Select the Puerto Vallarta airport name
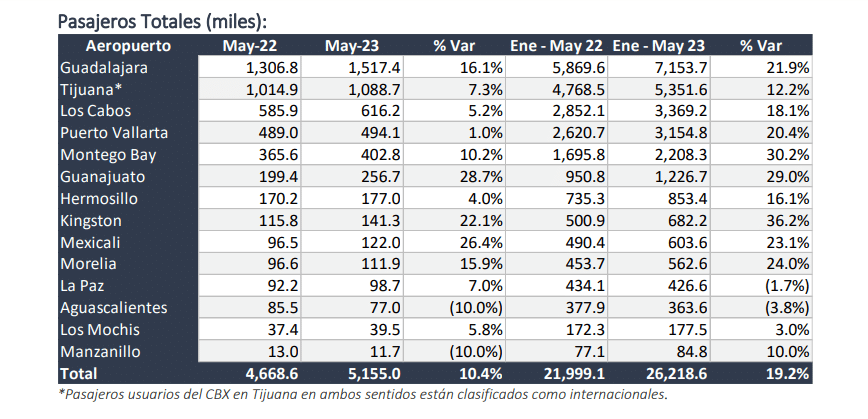The image size is (868, 419). (x=113, y=133)
